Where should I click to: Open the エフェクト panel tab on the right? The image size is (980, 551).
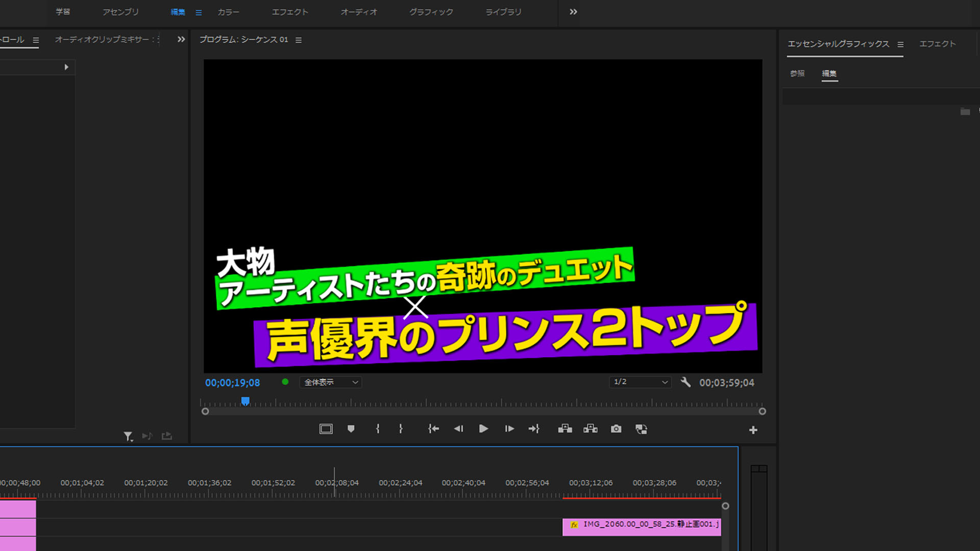pyautogui.click(x=937, y=44)
